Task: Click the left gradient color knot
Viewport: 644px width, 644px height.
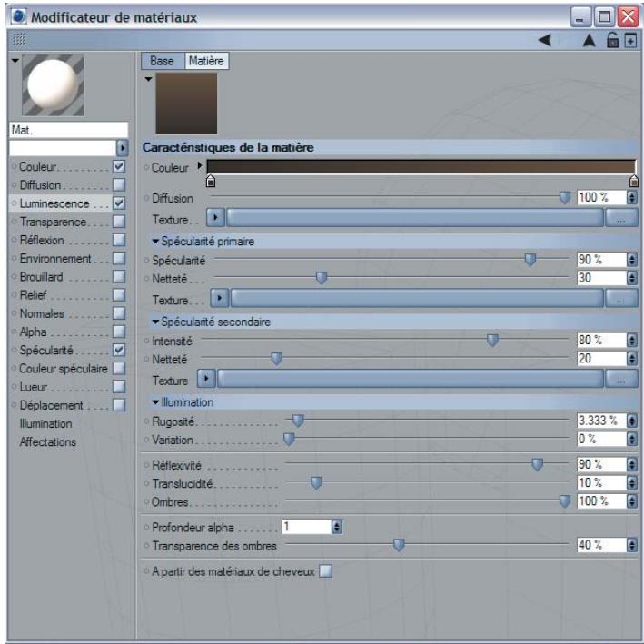Action: 212,179
